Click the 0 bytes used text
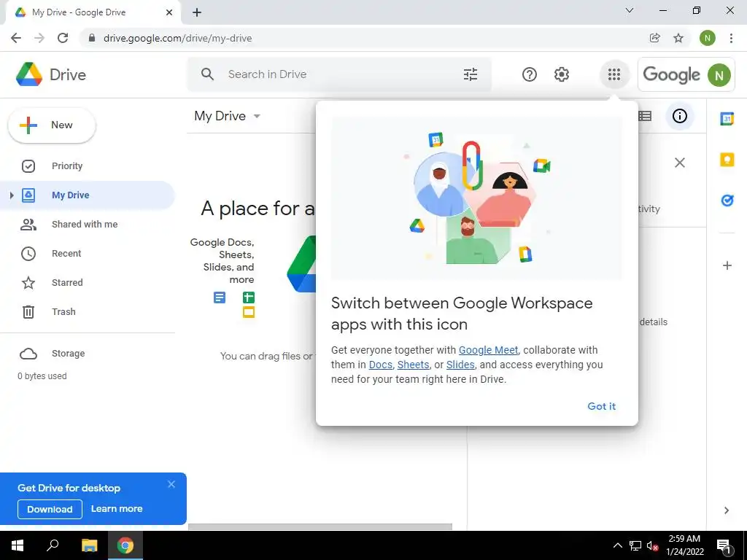 [42, 376]
